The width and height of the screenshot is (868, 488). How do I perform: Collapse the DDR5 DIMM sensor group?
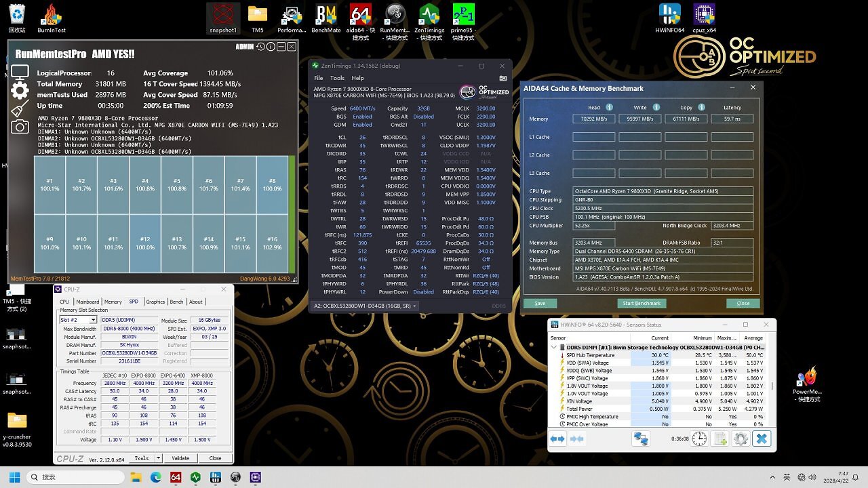(x=555, y=347)
